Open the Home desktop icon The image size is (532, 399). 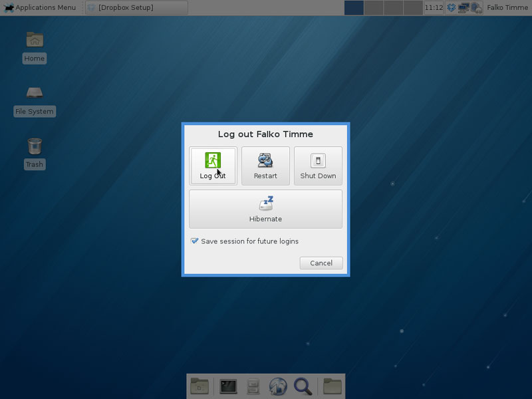pos(35,46)
